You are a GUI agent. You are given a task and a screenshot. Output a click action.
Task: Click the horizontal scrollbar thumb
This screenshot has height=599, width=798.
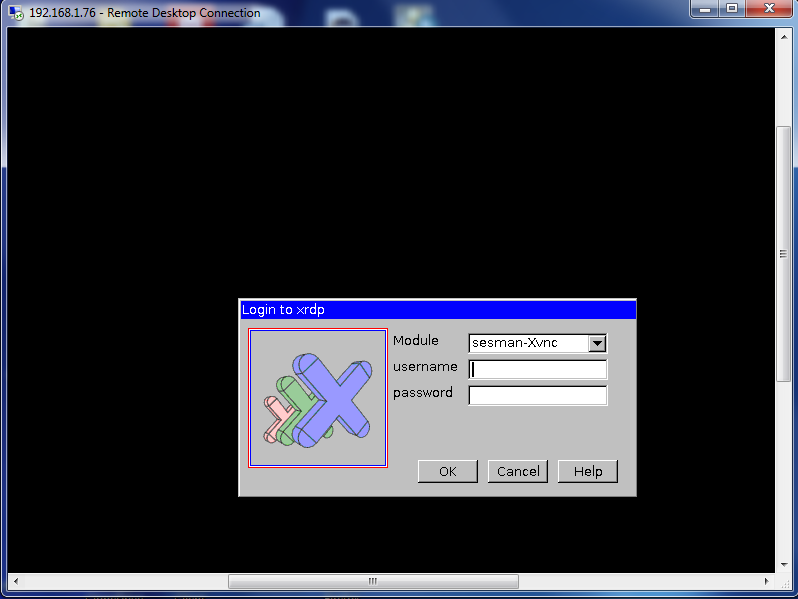pos(373,581)
